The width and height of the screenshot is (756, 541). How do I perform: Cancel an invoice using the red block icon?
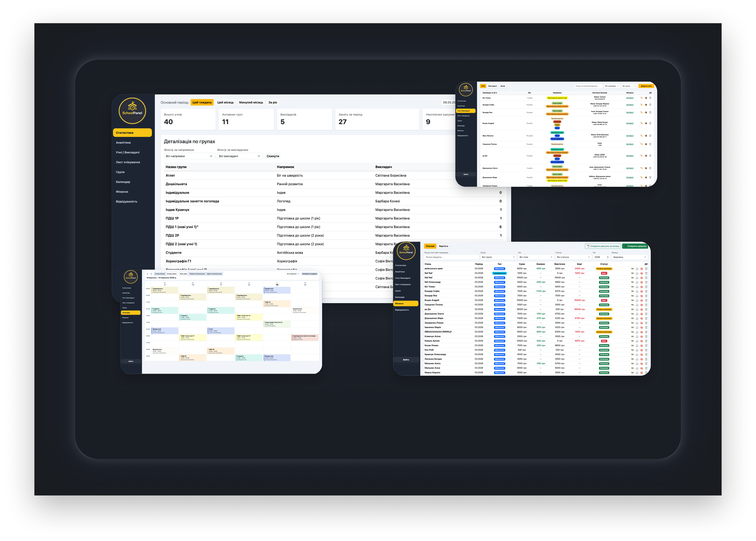pos(642,269)
